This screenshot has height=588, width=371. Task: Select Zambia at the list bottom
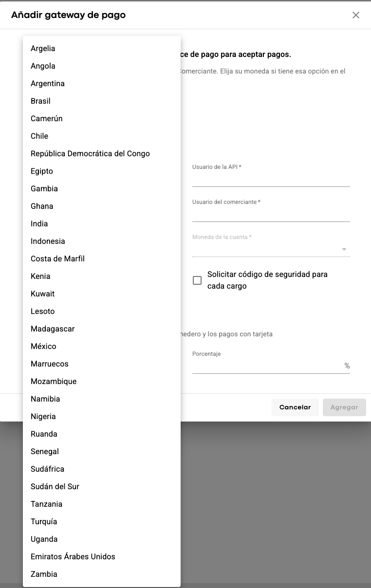coord(44,574)
